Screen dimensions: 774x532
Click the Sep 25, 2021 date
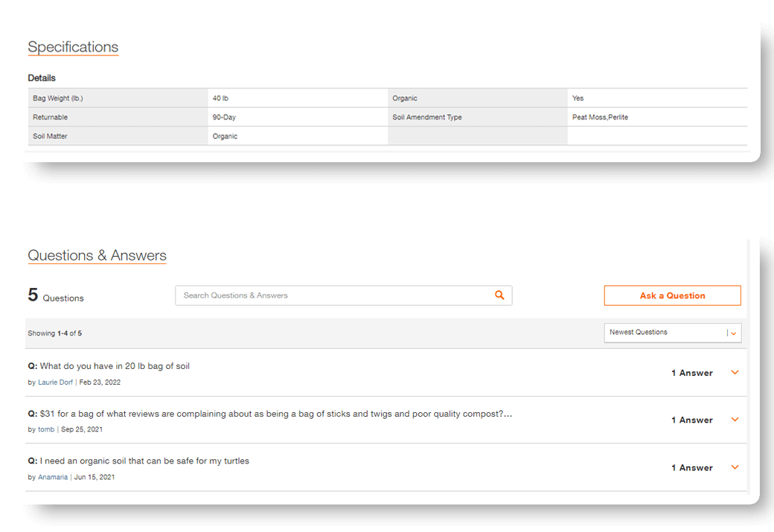(82, 429)
